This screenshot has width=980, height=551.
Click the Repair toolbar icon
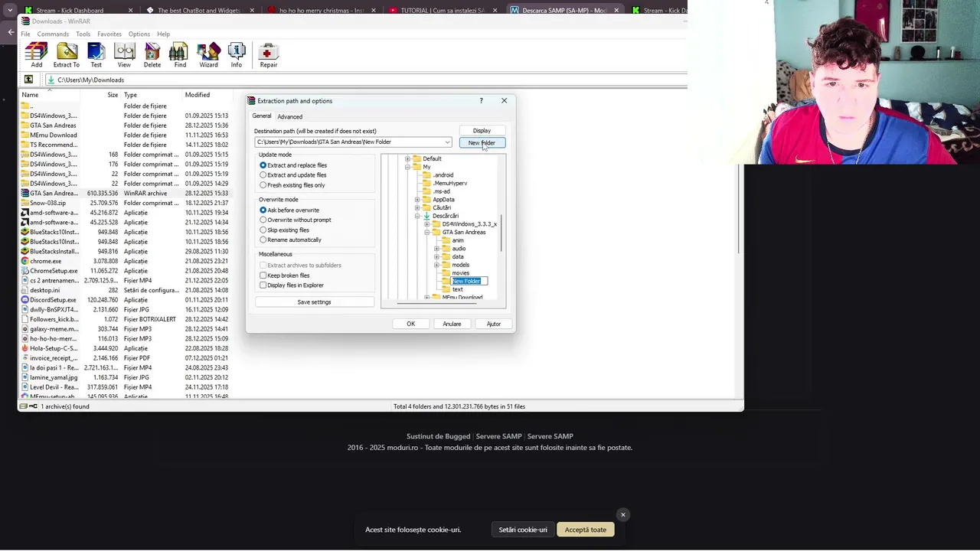pyautogui.click(x=268, y=52)
